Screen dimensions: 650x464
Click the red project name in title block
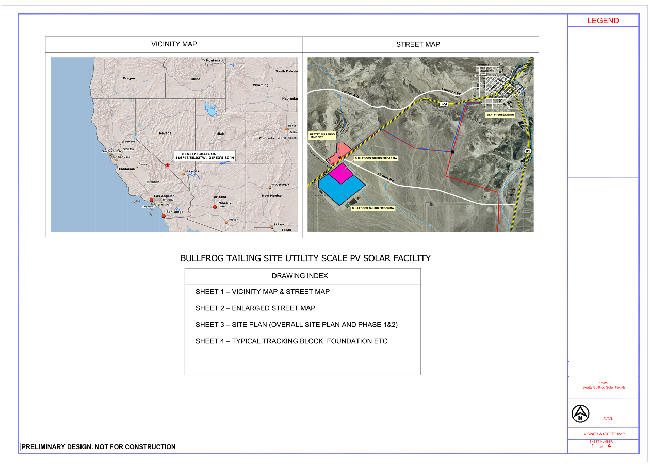point(603,385)
